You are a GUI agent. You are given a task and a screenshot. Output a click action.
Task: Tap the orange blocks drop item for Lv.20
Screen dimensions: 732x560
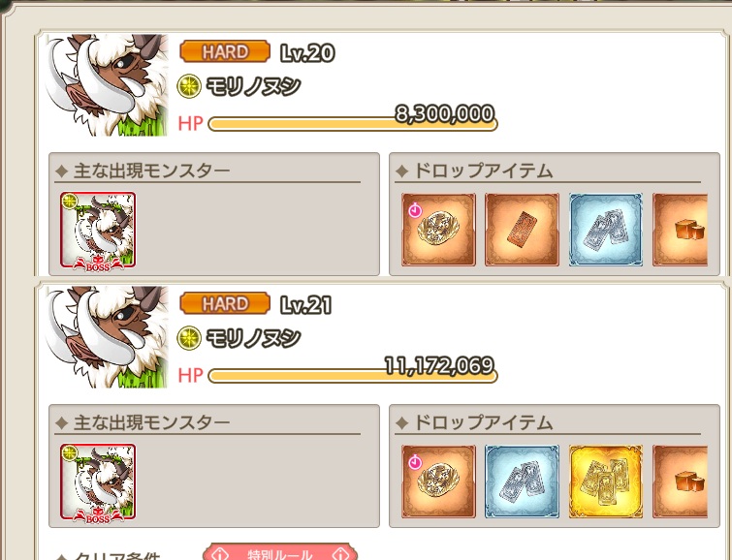681,230
